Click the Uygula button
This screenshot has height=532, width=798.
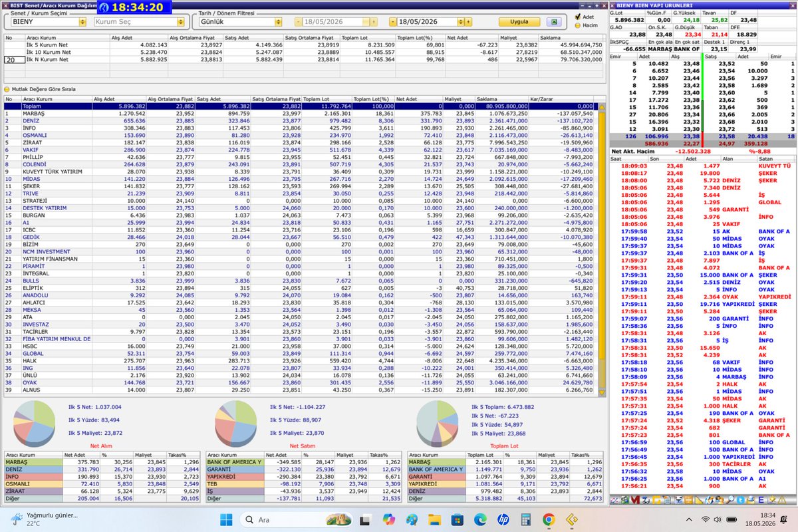click(519, 22)
